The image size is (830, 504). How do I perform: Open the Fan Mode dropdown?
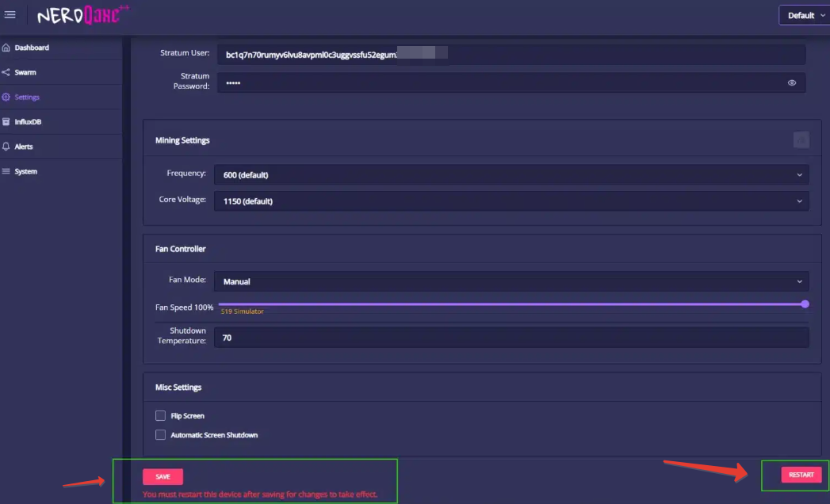[511, 281]
